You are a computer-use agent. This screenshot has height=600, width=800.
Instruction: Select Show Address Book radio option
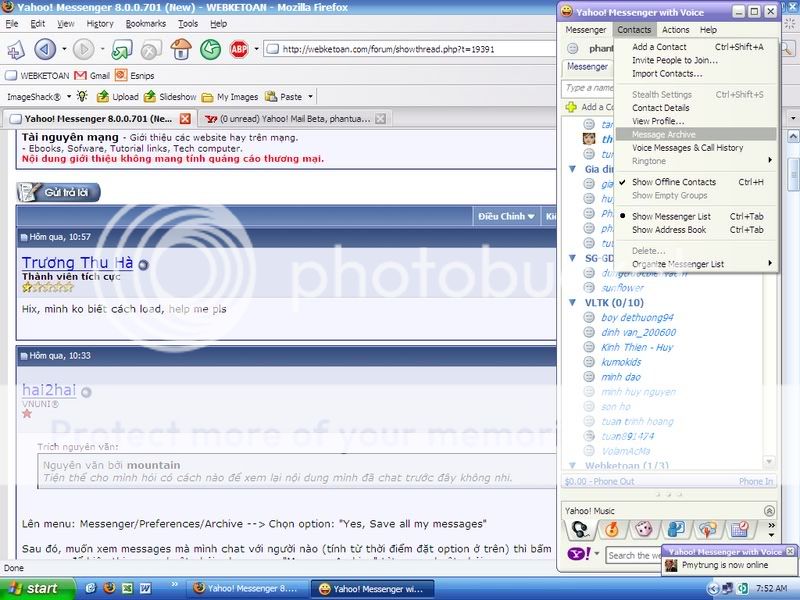pyautogui.click(x=668, y=230)
